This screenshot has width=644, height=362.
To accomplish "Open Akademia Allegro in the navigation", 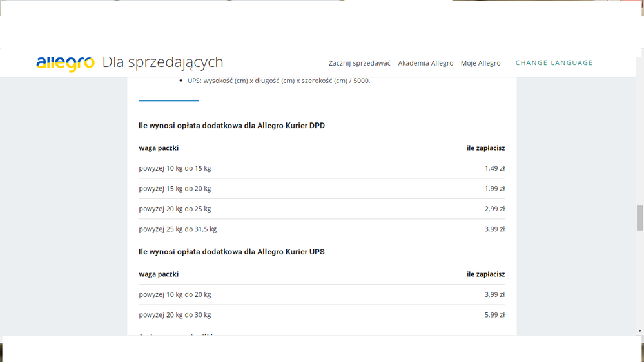I will pyautogui.click(x=425, y=63).
